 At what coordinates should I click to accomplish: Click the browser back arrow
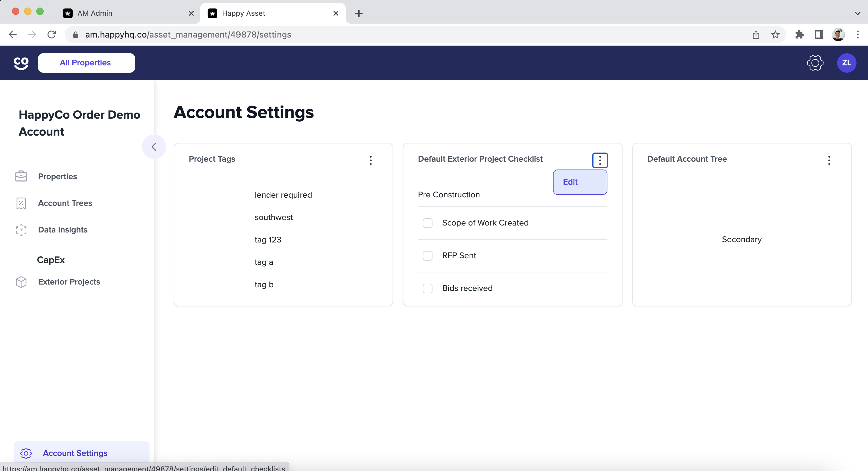13,35
